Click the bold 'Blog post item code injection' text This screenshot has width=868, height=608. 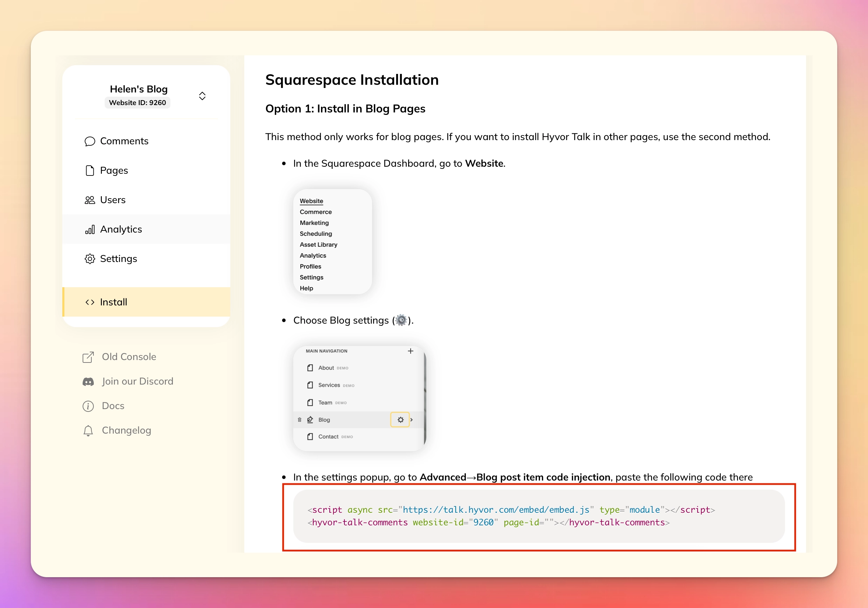[543, 477]
